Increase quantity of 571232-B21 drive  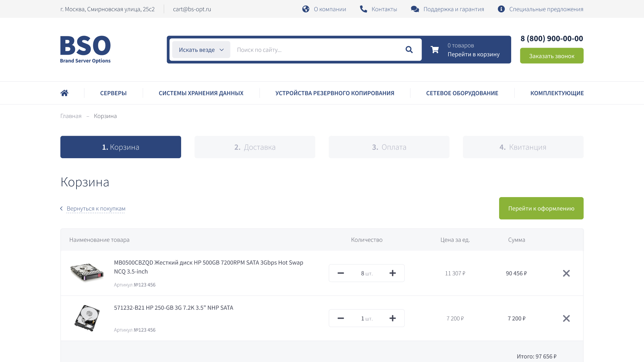(392, 318)
